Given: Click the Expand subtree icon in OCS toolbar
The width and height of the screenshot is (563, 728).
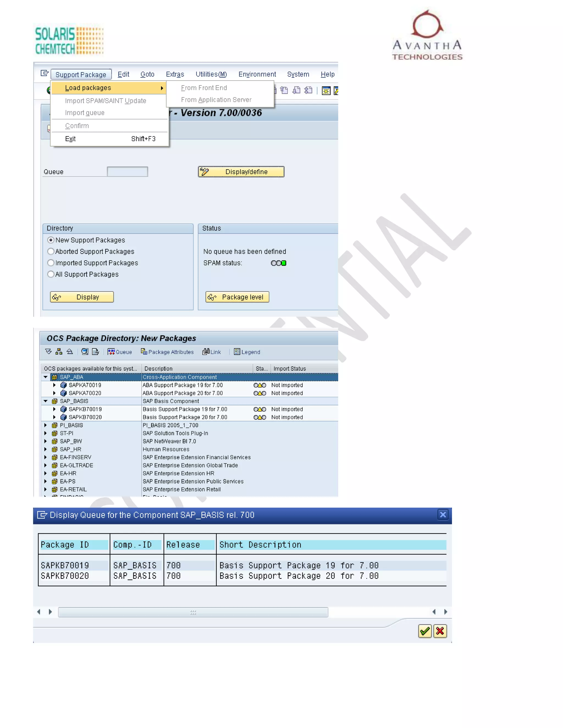Looking at the screenshot, I should pyautogui.click(x=48, y=352).
